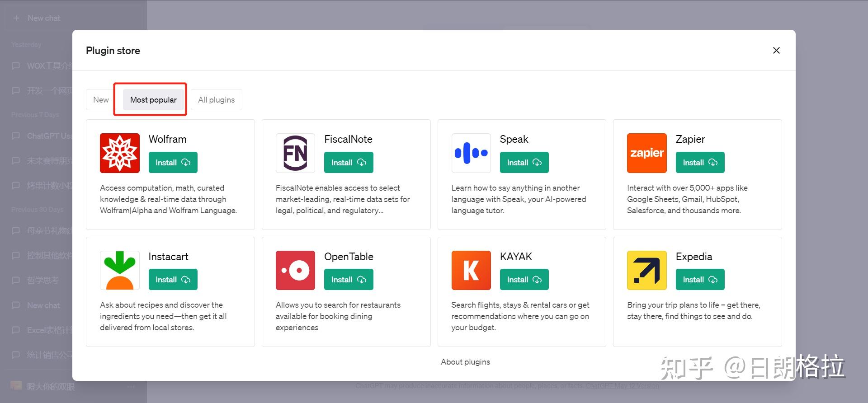Select the Most popular tab
This screenshot has height=403, width=868.
(x=153, y=100)
